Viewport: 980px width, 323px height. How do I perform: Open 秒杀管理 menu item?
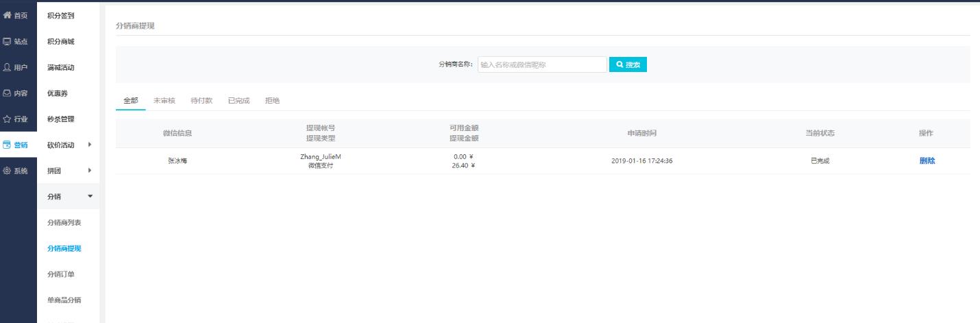(x=60, y=119)
